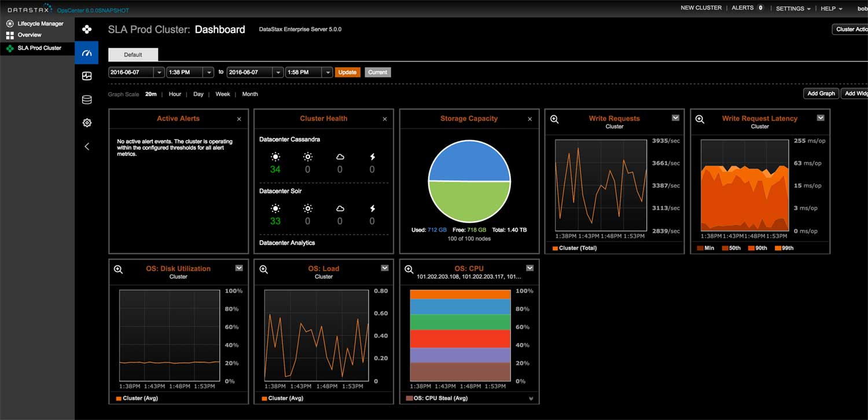
Task: Click the Cassandra normal nodes sun icon
Action: (275, 156)
